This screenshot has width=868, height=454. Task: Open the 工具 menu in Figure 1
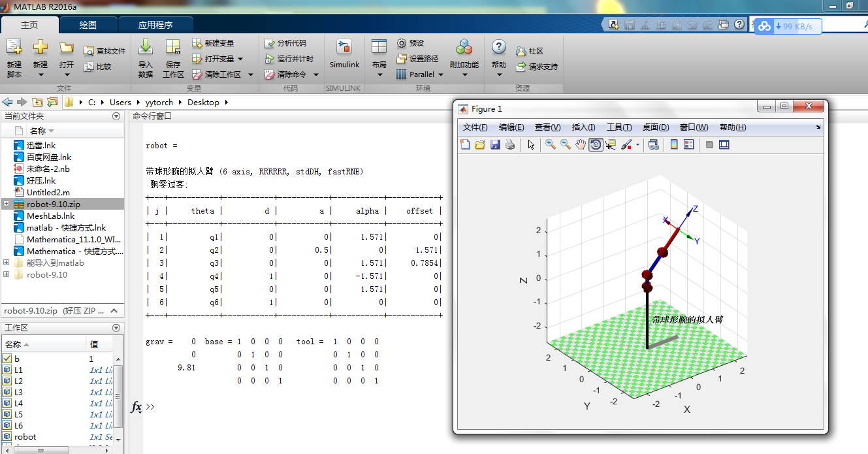620,127
